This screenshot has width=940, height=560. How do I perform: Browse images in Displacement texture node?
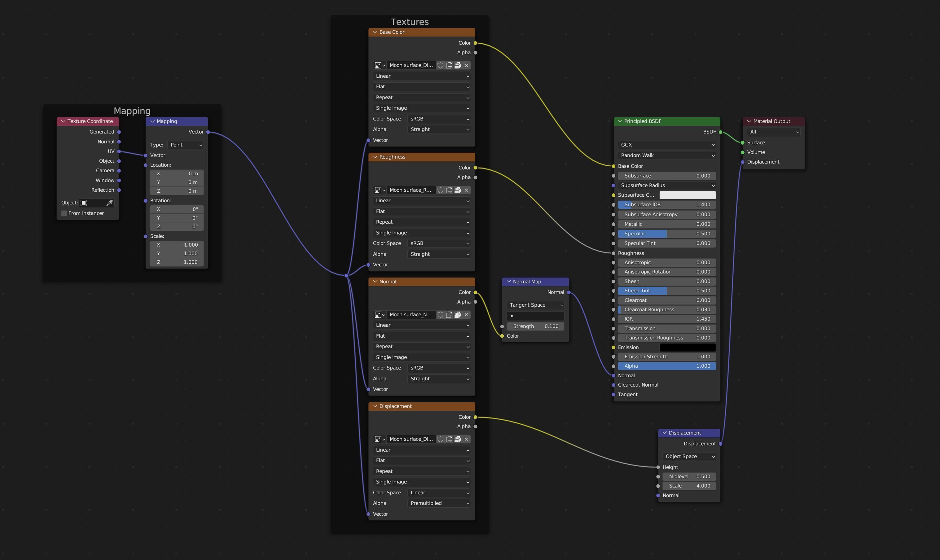379,439
